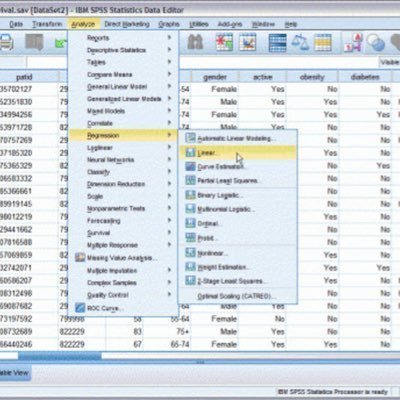Click the patid column header

[29, 77]
